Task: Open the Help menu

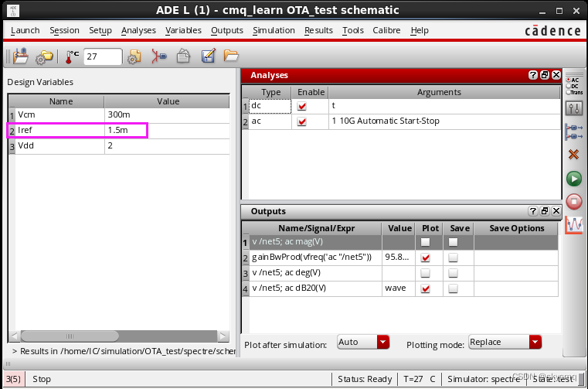Action: click(x=420, y=30)
